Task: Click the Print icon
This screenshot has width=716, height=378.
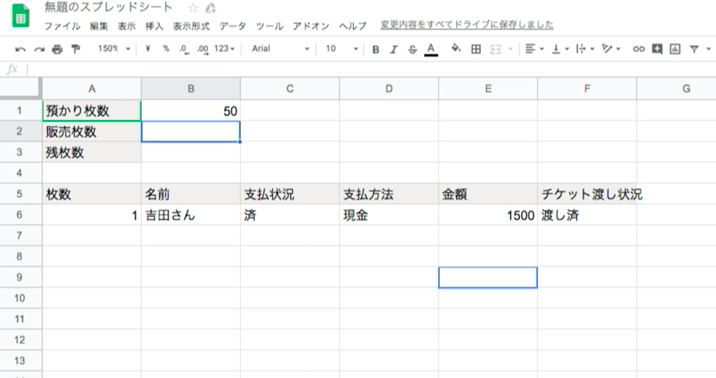Action: pyautogui.click(x=58, y=49)
